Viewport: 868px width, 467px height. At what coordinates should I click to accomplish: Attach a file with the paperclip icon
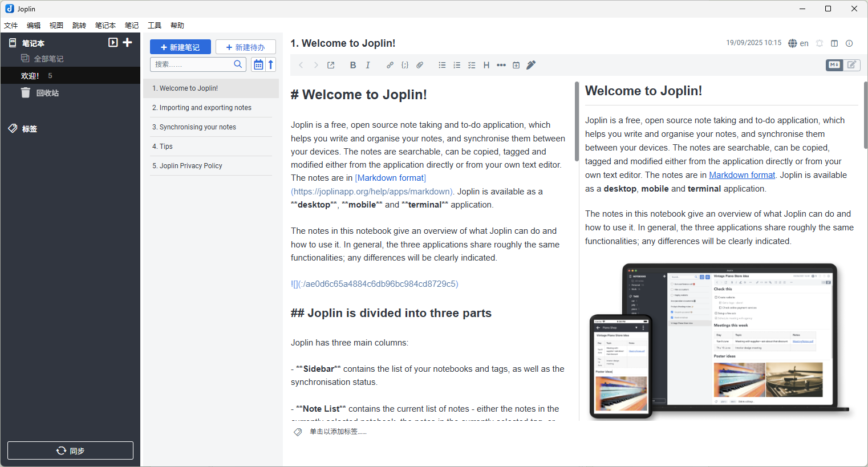point(420,64)
